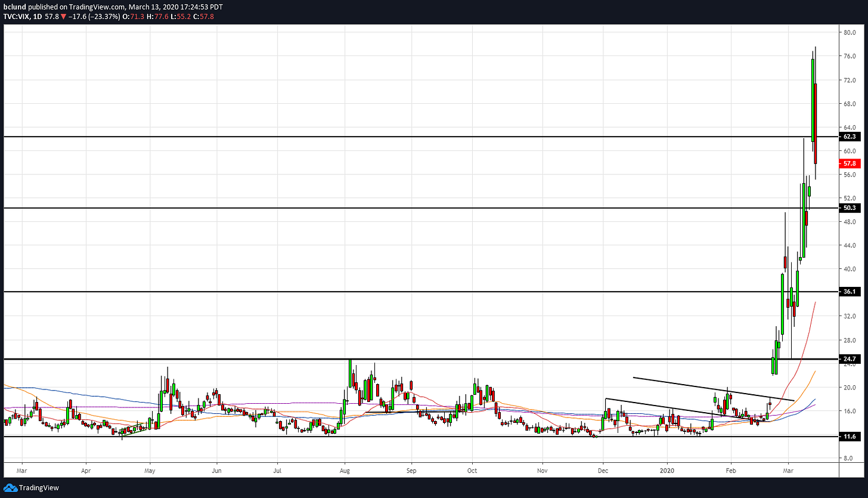The image size is (868, 498).
Task: Select the red 57.8 current price label
Action: point(850,162)
